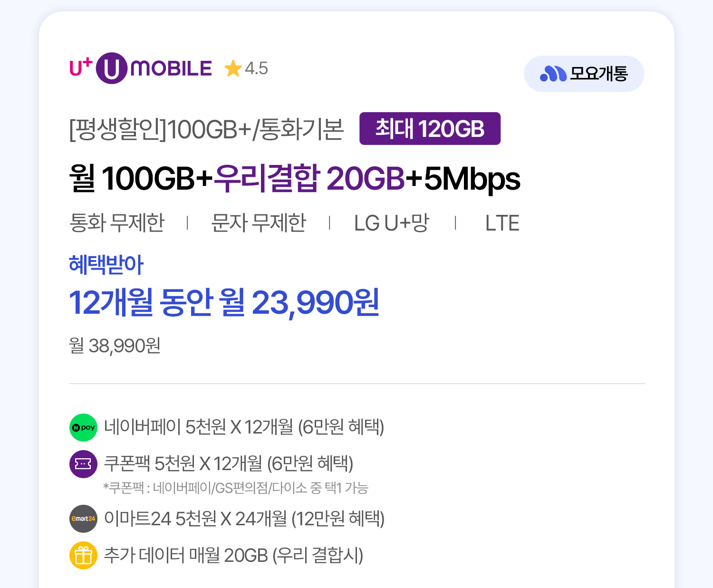Click the 네이버페이 5천원 X 12개월 benefit

point(244,427)
